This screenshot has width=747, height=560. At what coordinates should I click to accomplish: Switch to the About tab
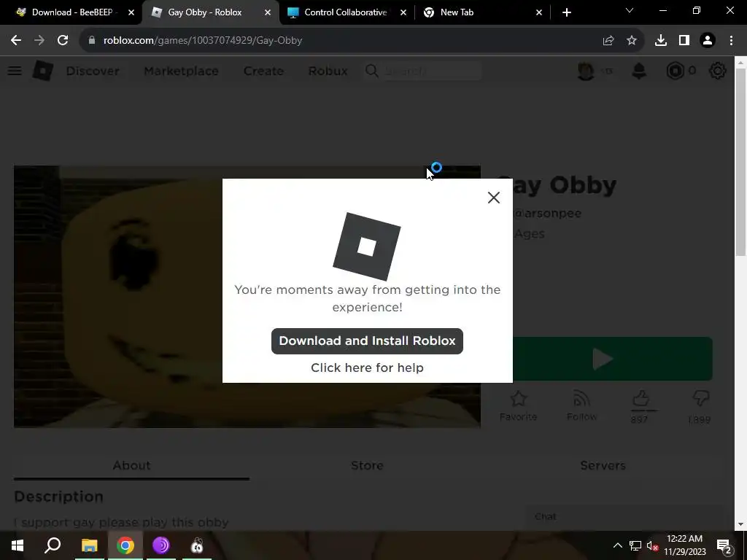point(131,465)
